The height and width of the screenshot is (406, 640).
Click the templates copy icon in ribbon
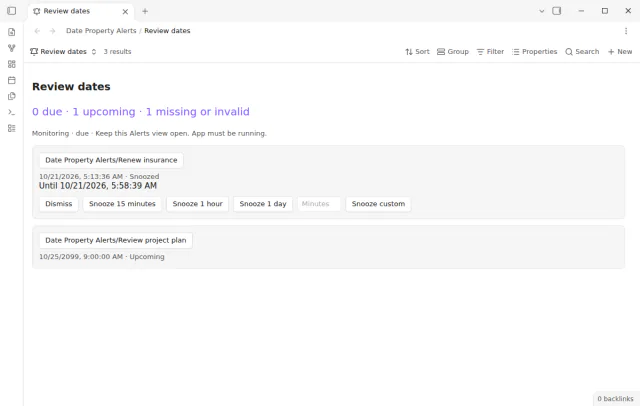(11, 96)
